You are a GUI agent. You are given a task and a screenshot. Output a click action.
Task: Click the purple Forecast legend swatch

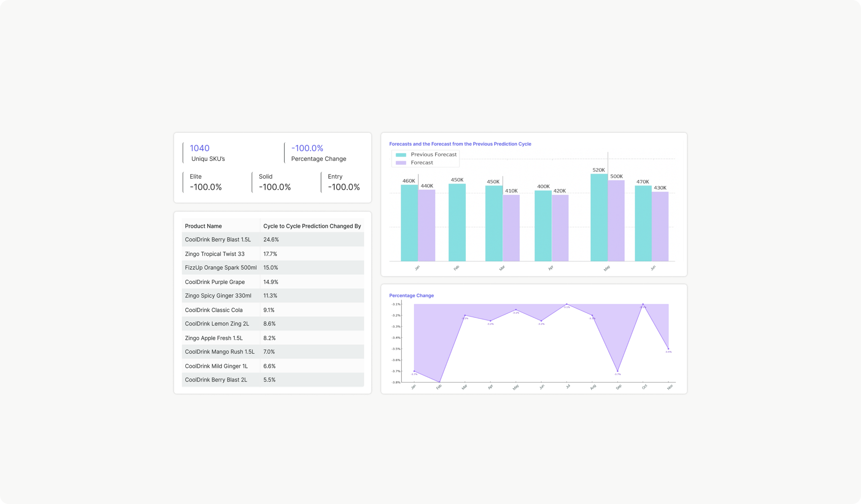(x=401, y=163)
